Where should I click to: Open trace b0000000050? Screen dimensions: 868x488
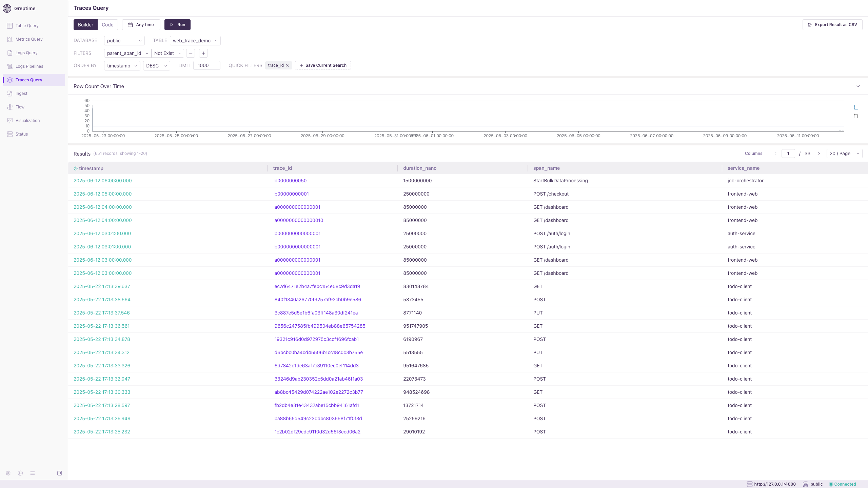(x=291, y=181)
